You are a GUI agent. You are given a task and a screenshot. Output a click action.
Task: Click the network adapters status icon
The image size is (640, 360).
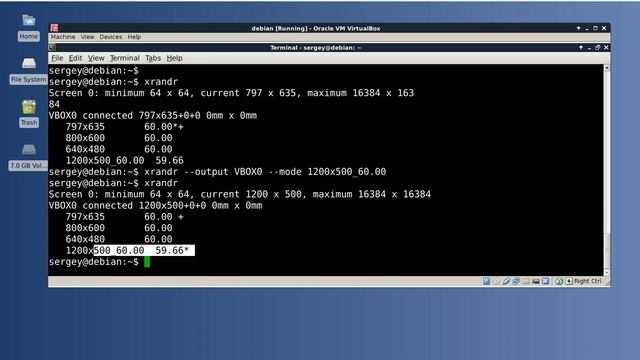pyautogui.click(x=516, y=281)
